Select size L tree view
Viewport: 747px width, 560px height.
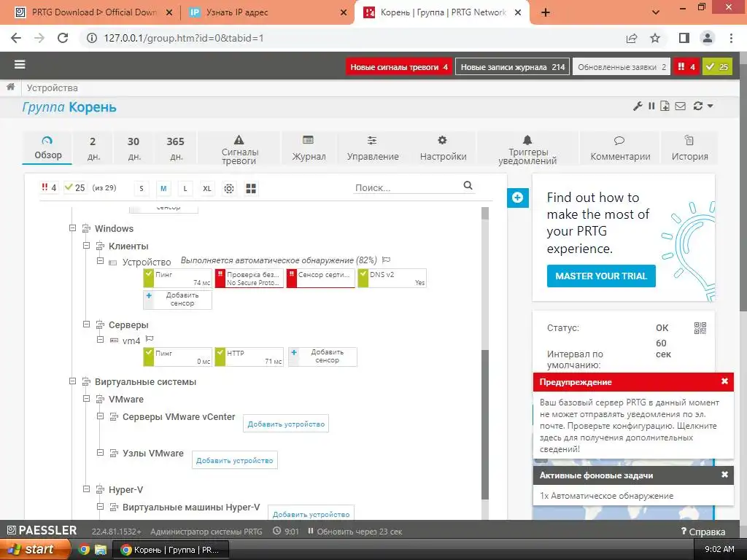pos(185,189)
